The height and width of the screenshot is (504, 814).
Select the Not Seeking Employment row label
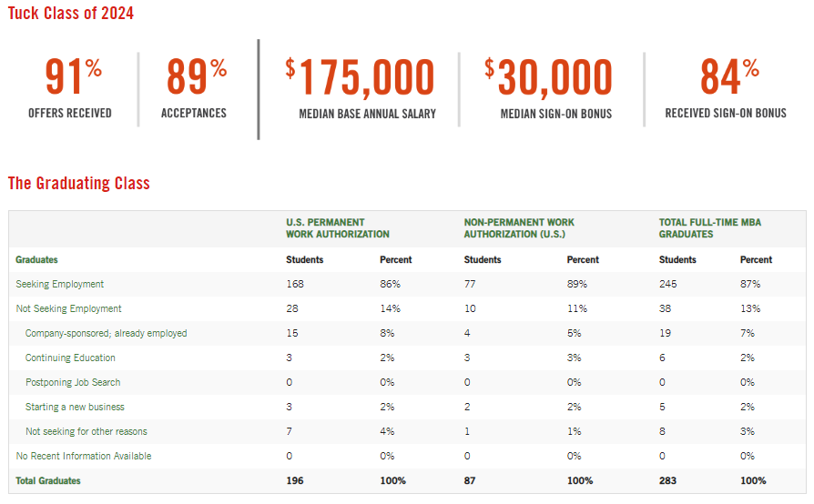pyautogui.click(x=69, y=308)
